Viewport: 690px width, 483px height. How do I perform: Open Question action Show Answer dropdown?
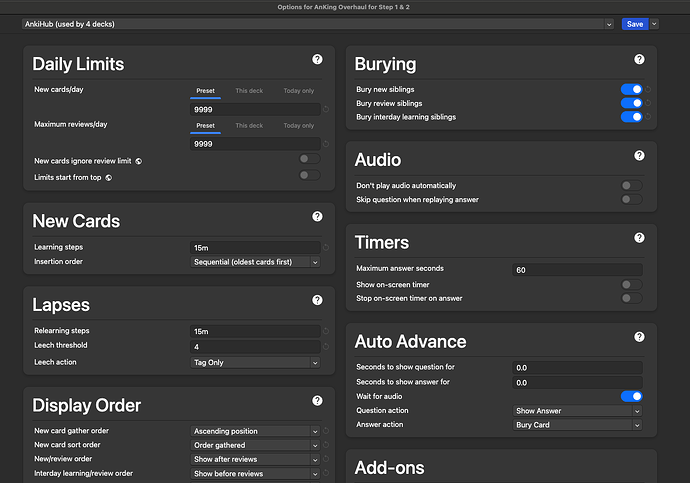[x=577, y=411]
